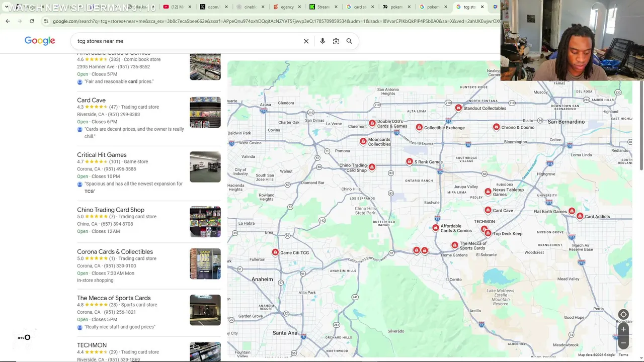This screenshot has width=644, height=362.
Task: Click the 'Corona, CA · (951) 496-3588' line
Action: coord(106,169)
